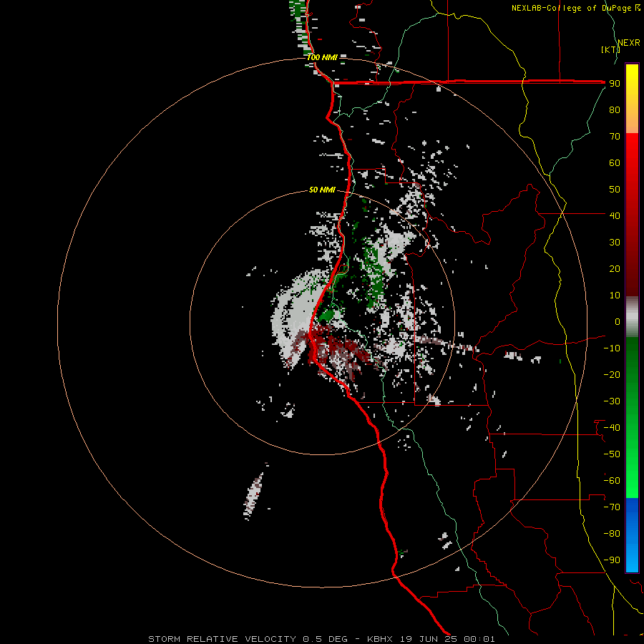Click the STORM RELATIVE VELOCITY caption words
The width and height of the screenshot is (644, 644).
(x=223, y=639)
